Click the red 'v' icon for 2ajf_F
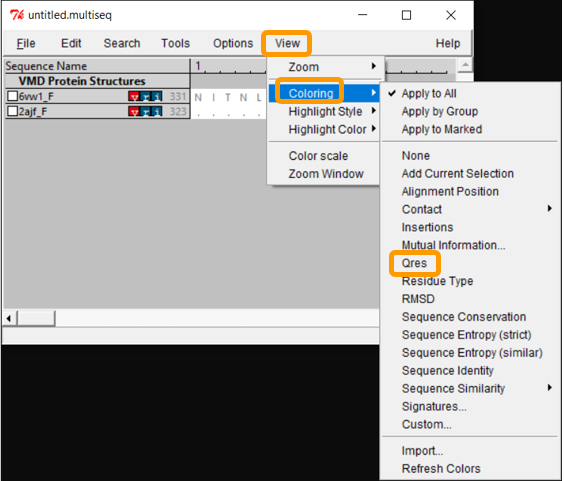The image size is (564, 481). point(134,111)
